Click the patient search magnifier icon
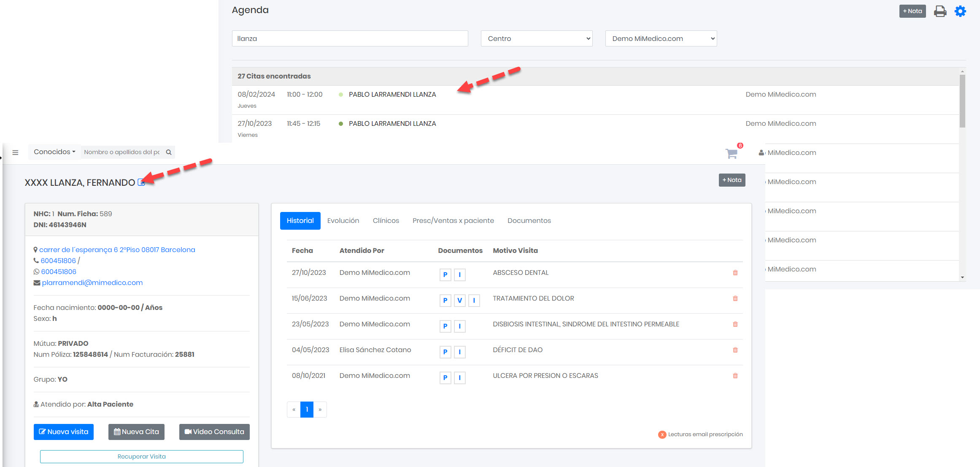This screenshot has height=467, width=980. click(x=169, y=152)
